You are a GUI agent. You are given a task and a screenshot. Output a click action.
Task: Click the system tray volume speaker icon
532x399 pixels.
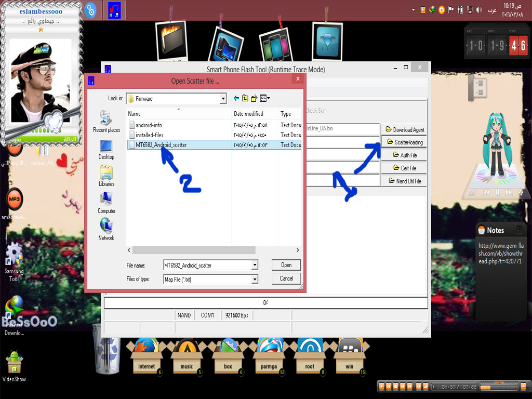[x=478, y=10]
